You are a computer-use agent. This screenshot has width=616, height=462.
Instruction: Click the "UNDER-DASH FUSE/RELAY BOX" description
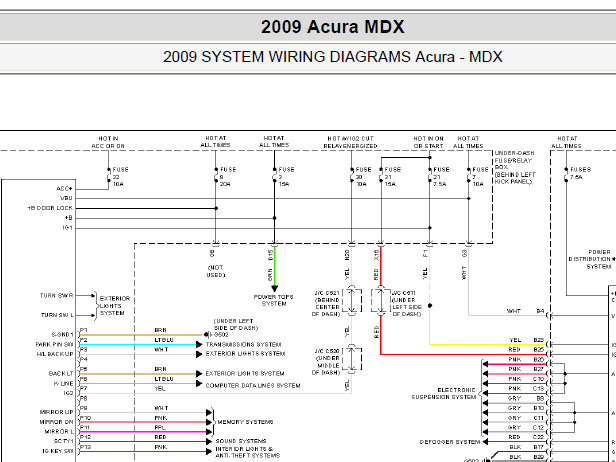(515, 167)
